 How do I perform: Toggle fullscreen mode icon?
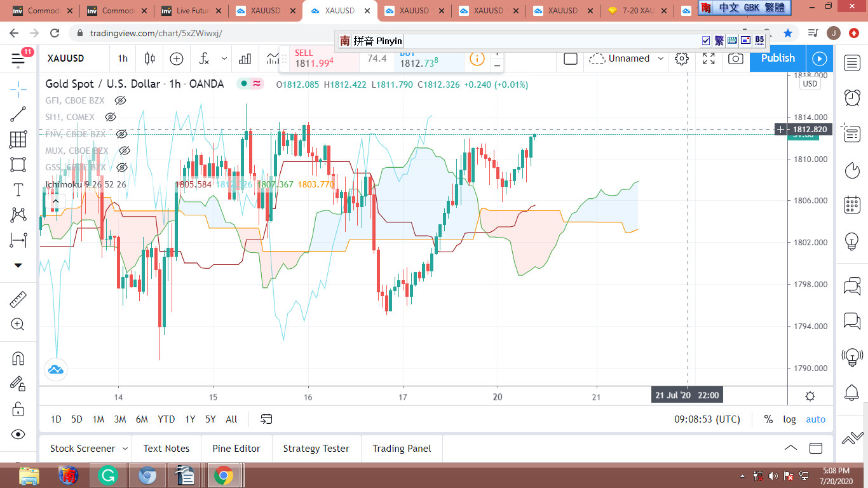709,58
